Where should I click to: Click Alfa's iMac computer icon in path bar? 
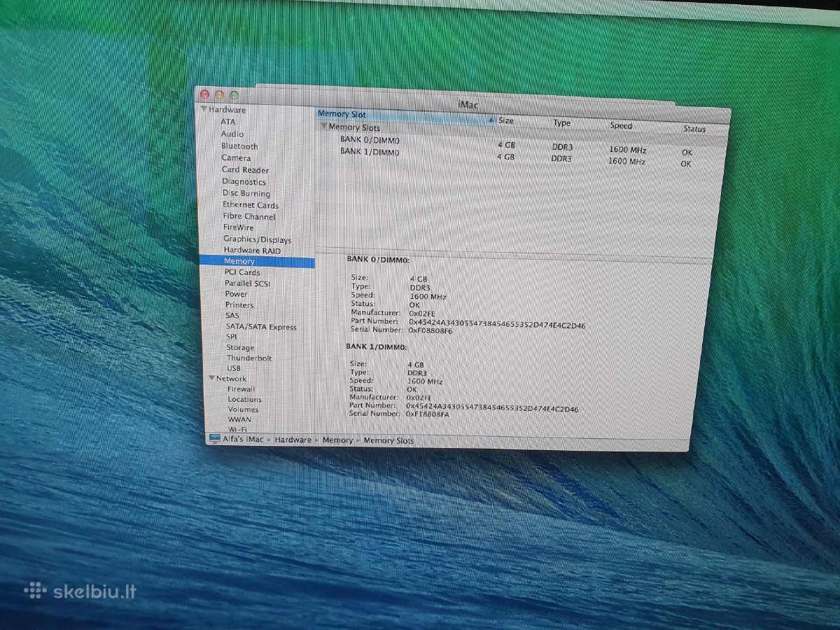214,439
